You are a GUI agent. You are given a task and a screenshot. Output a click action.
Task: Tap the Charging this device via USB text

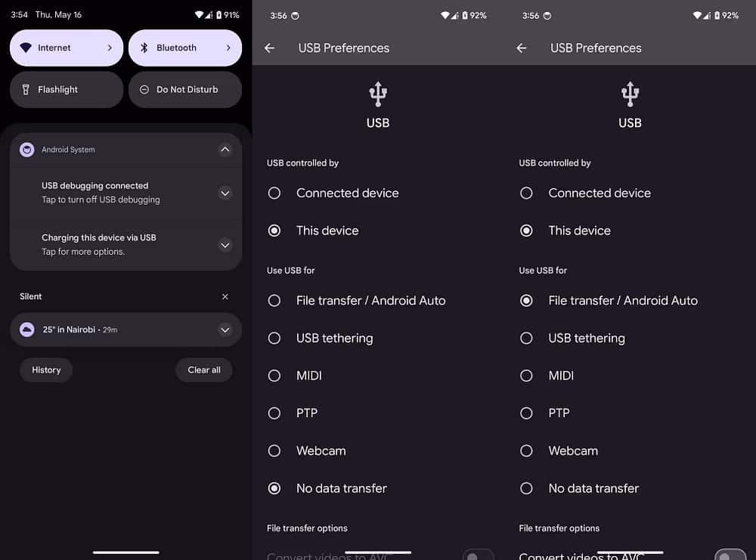(99, 237)
